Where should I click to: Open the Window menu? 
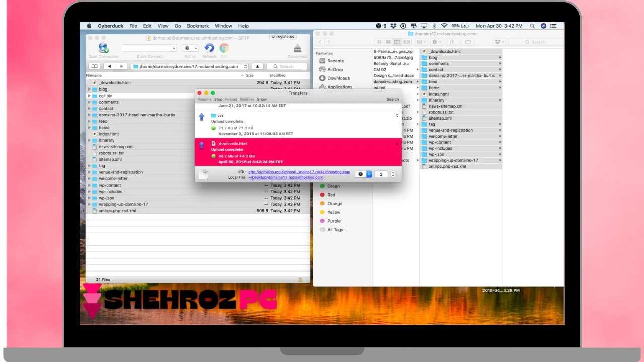pyautogui.click(x=224, y=26)
